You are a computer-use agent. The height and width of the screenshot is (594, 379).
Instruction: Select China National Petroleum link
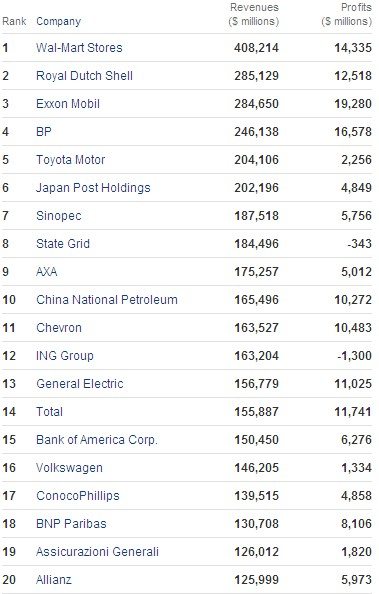click(107, 300)
